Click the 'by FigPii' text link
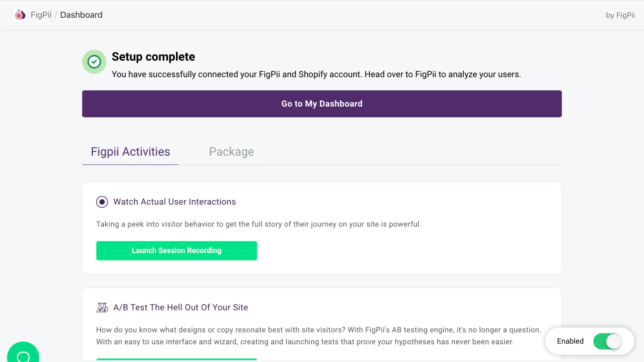Screen dimensions: 644x362 tap(620, 15)
